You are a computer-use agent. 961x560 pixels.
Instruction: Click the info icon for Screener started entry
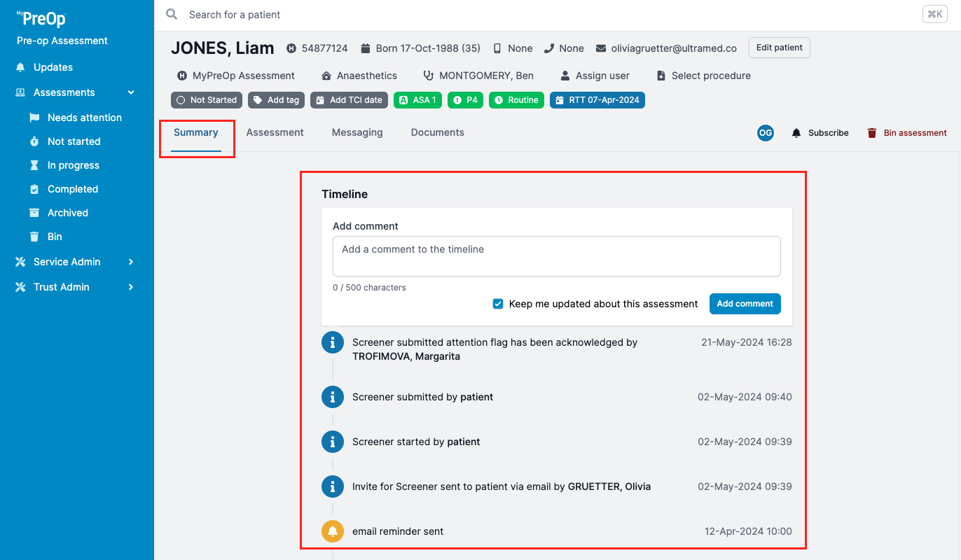(x=333, y=442)
